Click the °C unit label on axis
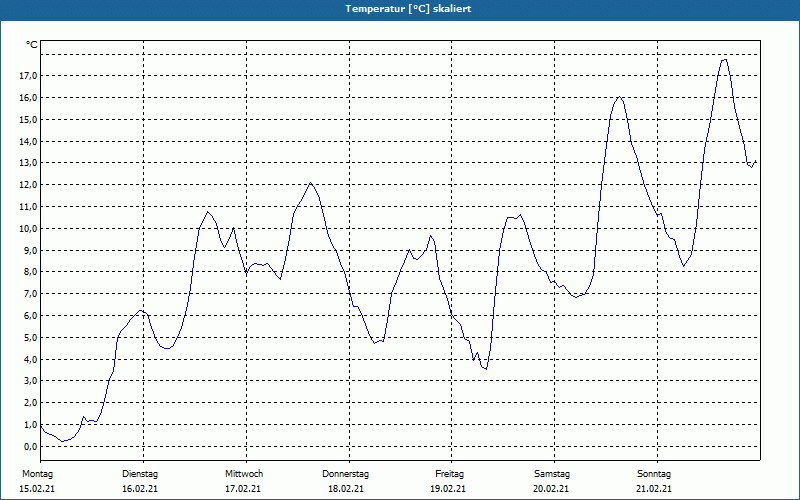The image size is (800, 500). (32, 45)
